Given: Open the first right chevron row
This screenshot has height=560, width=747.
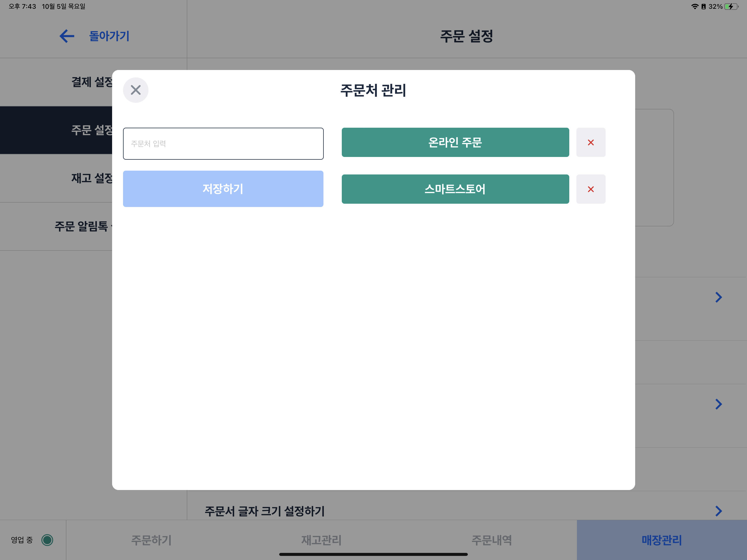Looking at the screenshot, I should tap(718, 297).
